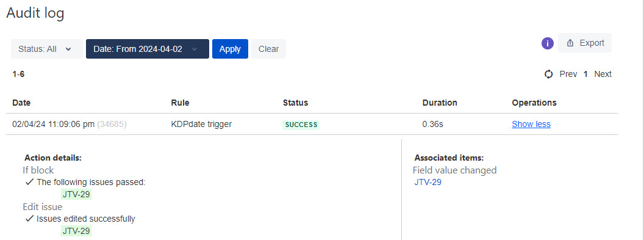Select page number 1 in pagination
Image resolution: width=644 pixels, height=240 pixels.
coord(585,75)
